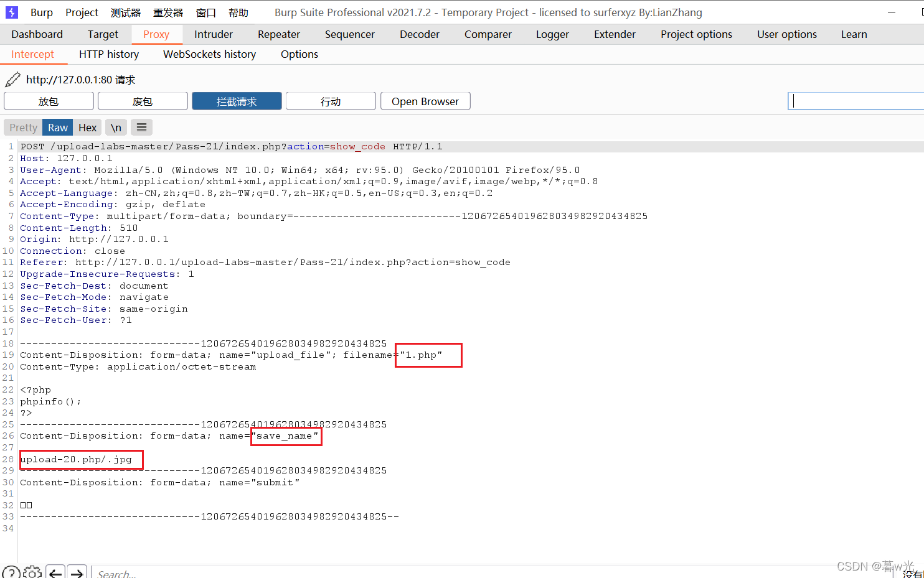
Task: Open the 行动 action button
Action: pos(331,101)
